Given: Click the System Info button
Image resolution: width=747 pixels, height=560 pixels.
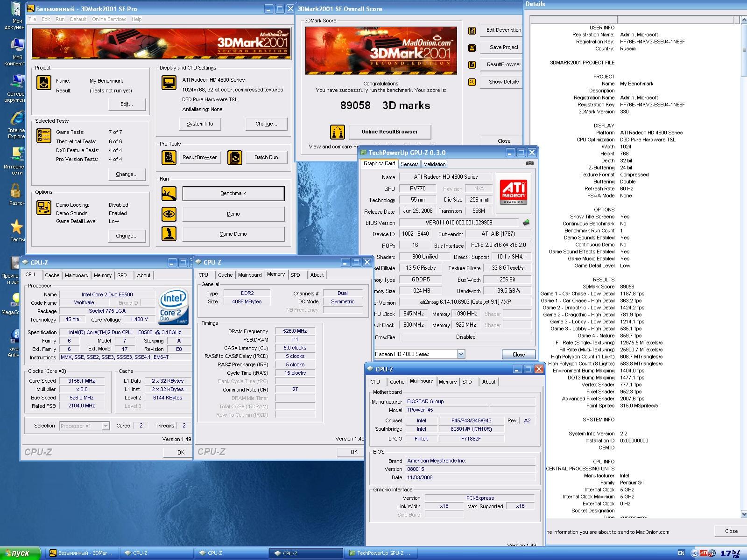Looking at the screenshot, I should [200, 124].
